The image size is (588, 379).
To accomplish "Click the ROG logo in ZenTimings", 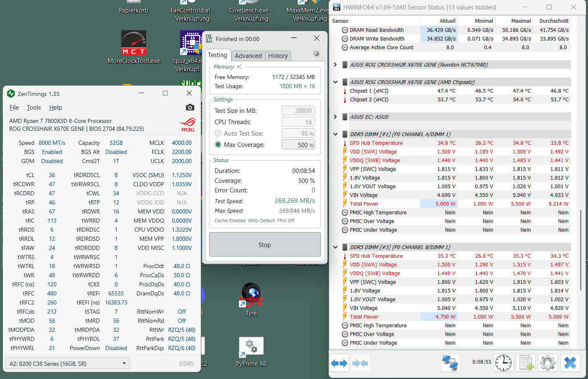I will point(188,125).
